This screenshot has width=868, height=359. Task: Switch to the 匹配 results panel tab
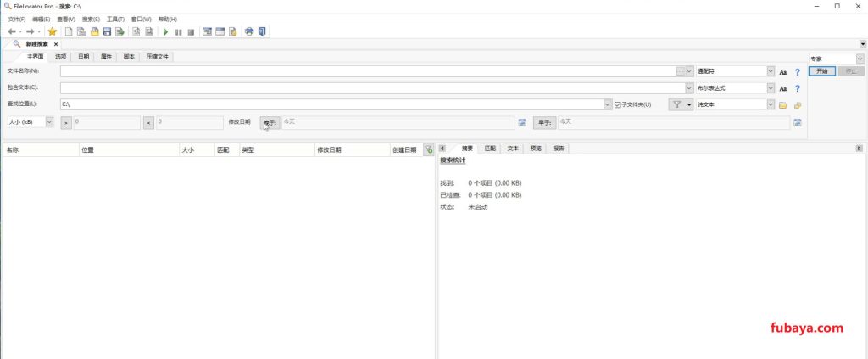pos(491,149)
